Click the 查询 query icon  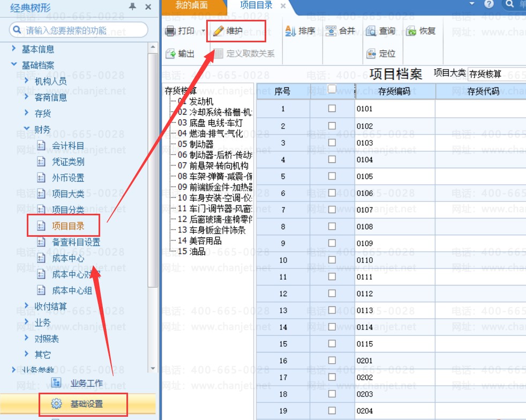coord(371,31)
